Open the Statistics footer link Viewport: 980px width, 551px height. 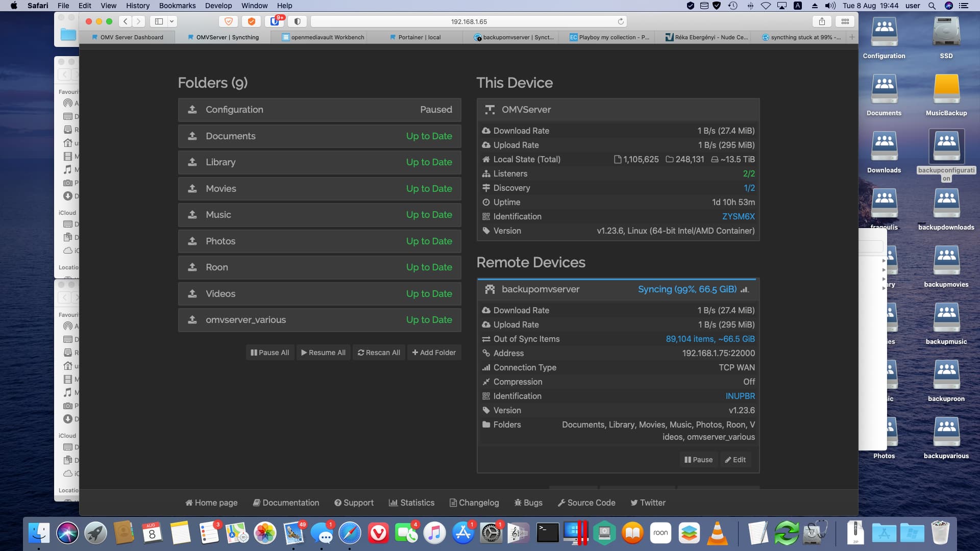click(411, 503)
